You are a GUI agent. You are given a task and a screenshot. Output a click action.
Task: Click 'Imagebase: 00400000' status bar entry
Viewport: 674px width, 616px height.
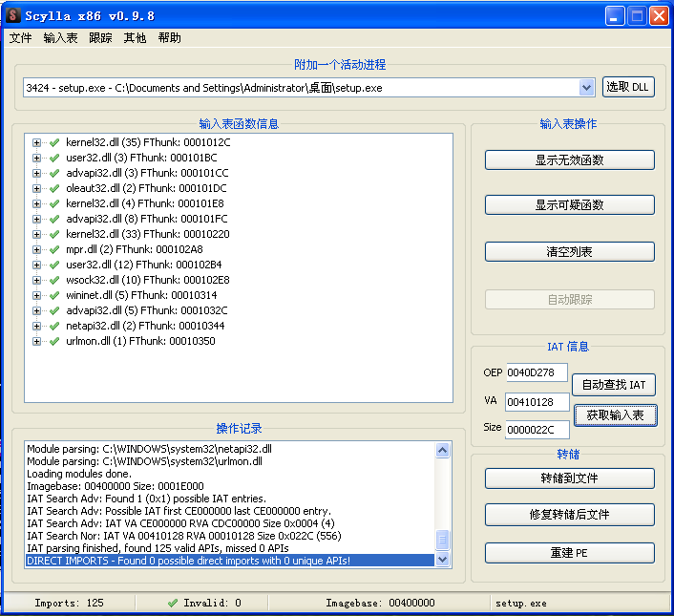click(x=380, y=603)
